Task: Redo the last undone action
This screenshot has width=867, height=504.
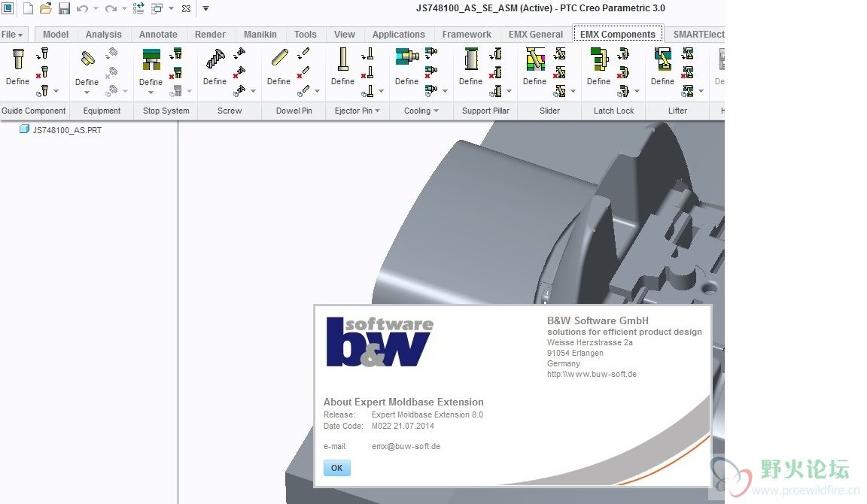Action: point(111,8)
